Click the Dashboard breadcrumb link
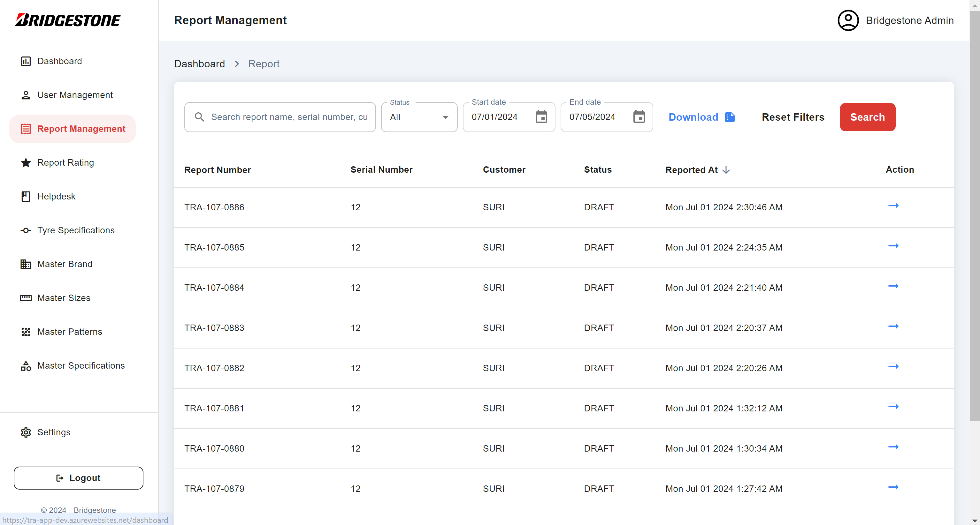This screenshot has width=980, height=525. pos(199,64)
